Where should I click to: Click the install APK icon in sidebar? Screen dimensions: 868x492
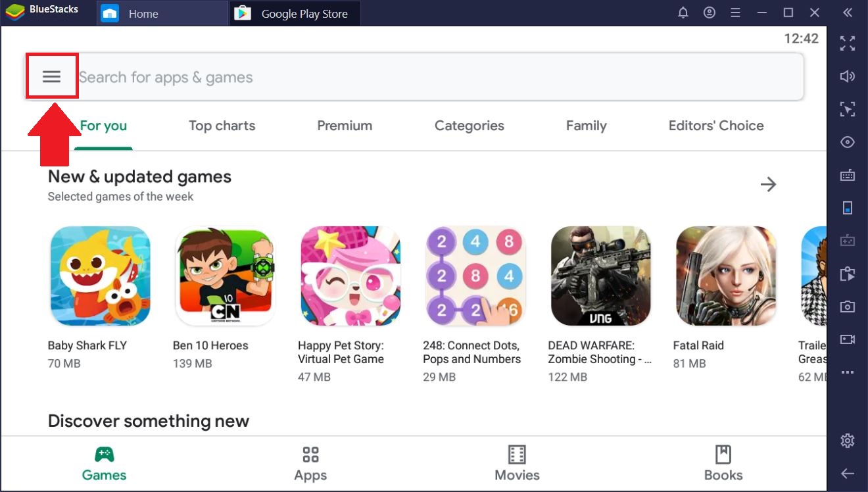[848, 274]
